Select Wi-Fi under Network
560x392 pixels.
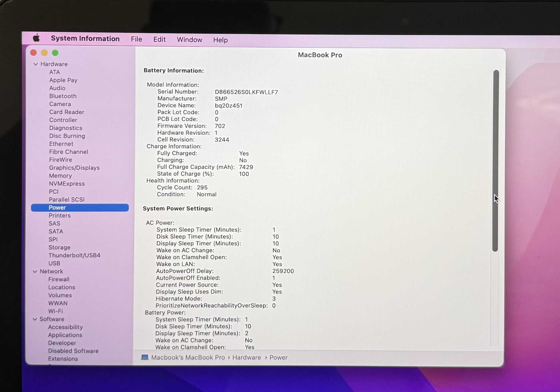point(55,311)
